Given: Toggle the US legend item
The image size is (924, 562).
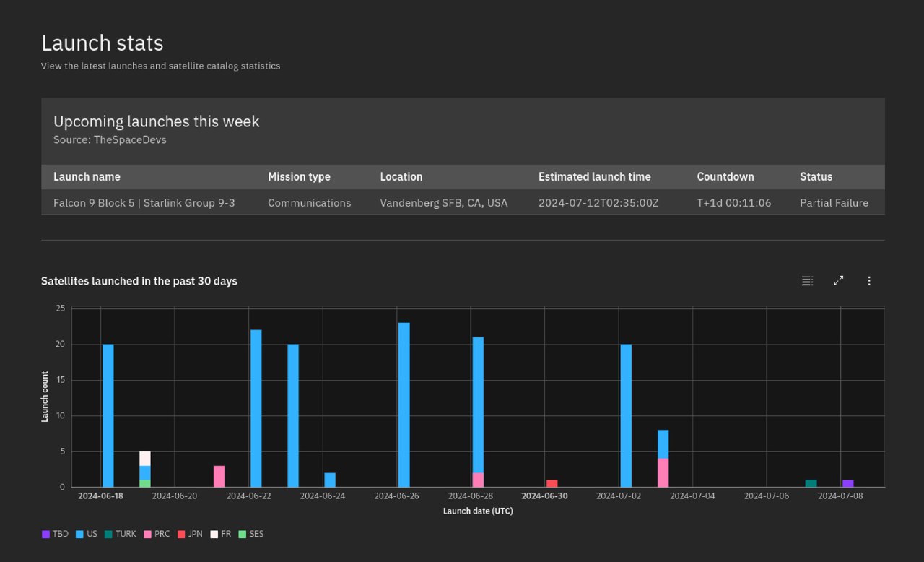Looking at the screenshot, I should [86, 535].
